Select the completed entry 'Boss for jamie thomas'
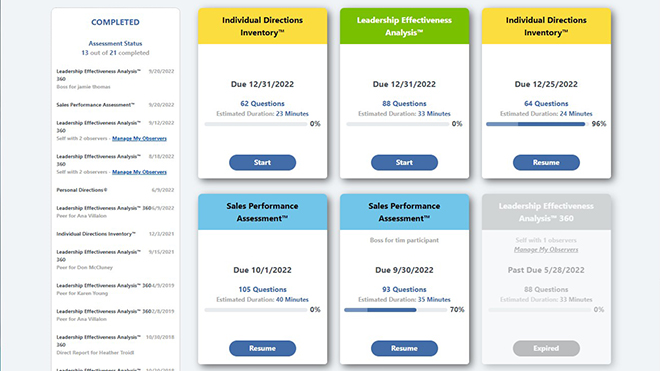Viewport: 660px width, 371px height. click(x=115, y=79)
